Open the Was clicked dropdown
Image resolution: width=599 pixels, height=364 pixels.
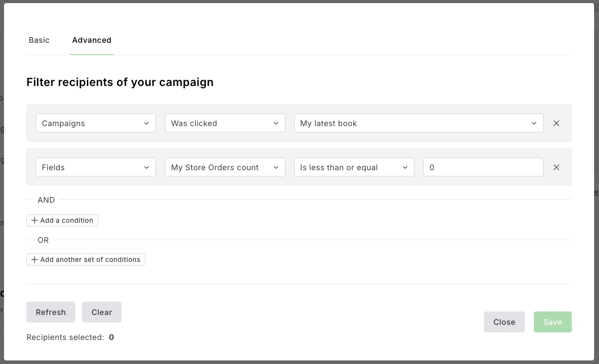point(225,123)
